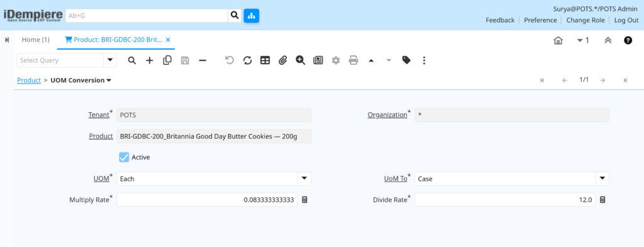644x247 pixels.
Task: Open label/tag icon in toolbar
Action: [x=406, y=60]
